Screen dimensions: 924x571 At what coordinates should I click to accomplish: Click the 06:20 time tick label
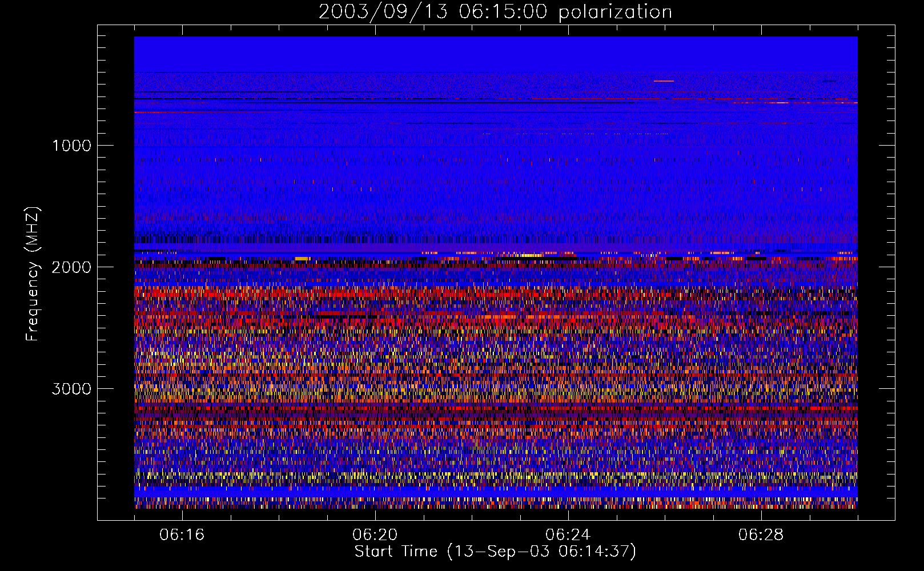[x=375, y=535]
